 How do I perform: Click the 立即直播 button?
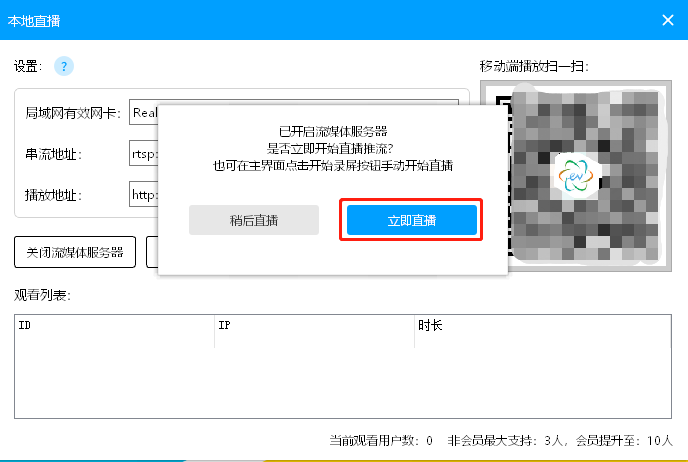pos(412,220)
